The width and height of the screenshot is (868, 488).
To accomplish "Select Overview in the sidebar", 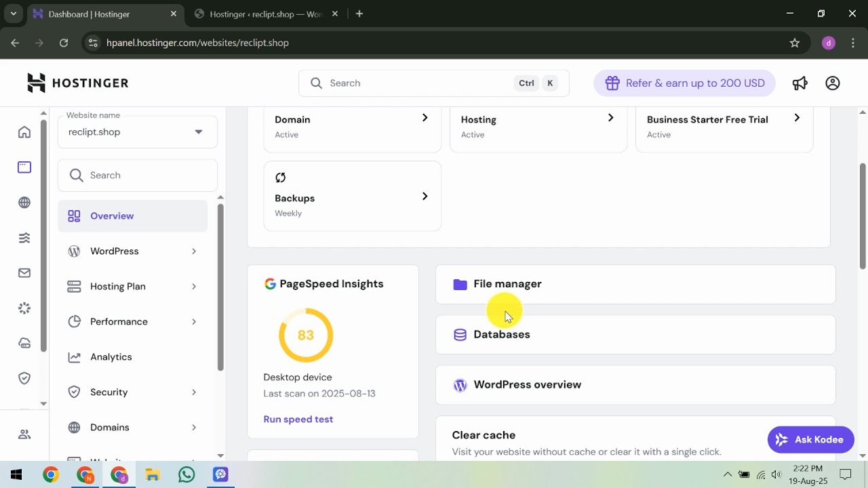I will coord(133,216).
